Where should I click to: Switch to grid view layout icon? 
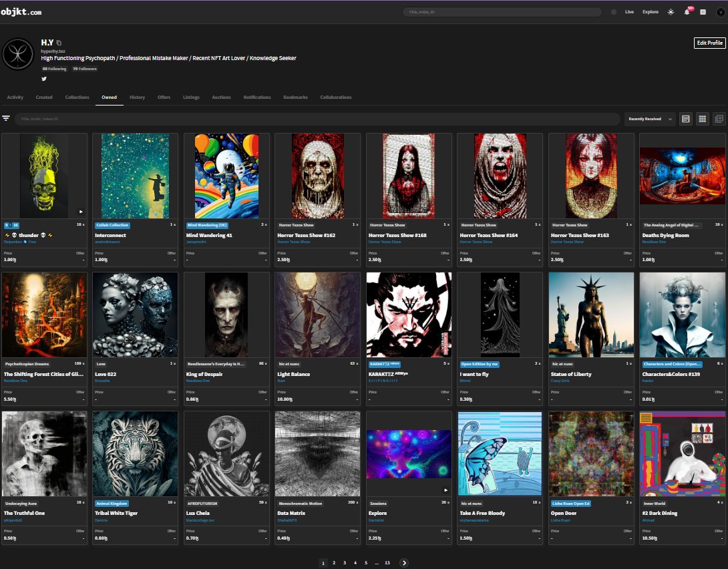(x=703, y=119)
